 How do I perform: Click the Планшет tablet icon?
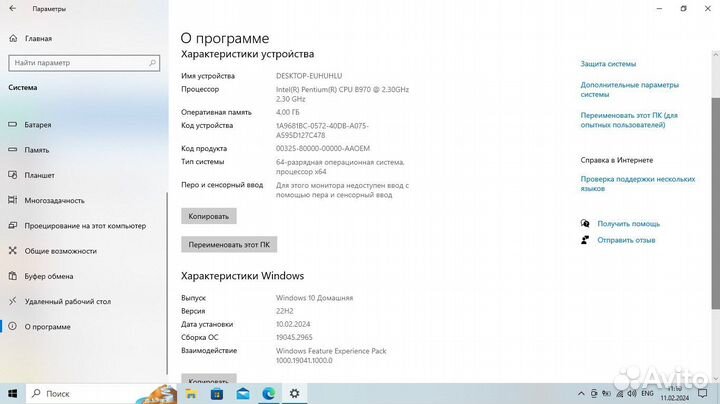tap(12, 175)
